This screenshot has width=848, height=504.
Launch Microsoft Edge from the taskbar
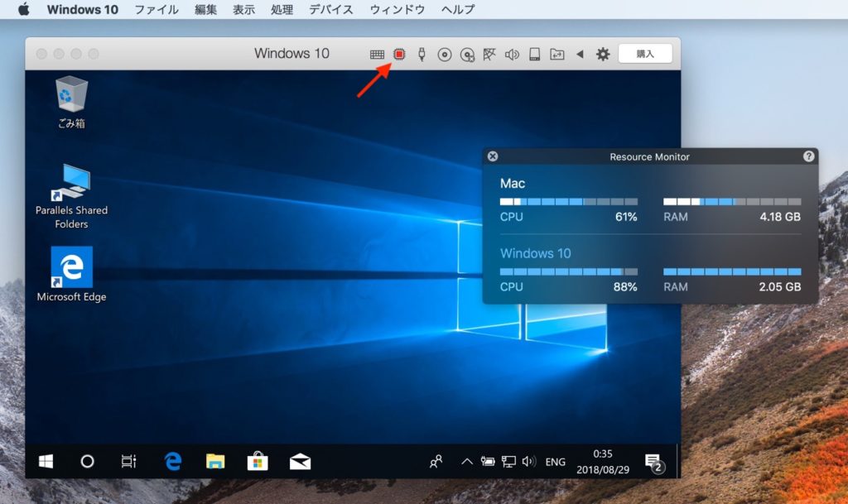coord(171,463)
